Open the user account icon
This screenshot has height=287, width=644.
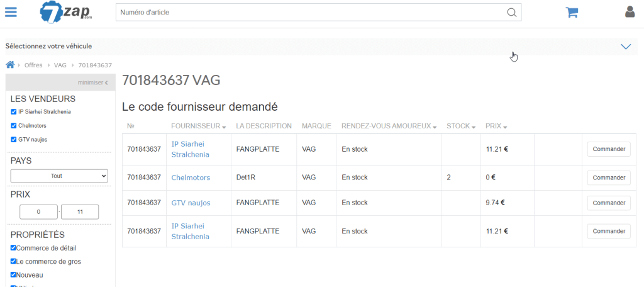[x=630, y=12]
